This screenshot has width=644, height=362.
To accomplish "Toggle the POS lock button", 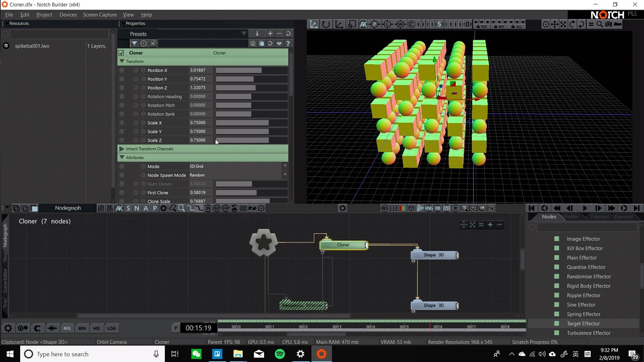I will point(482,26).
